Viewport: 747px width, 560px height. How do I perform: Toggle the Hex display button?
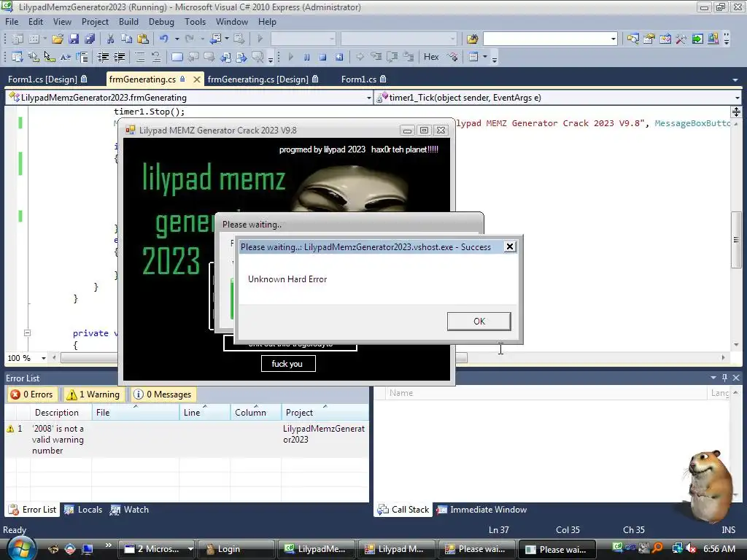click(x=431, y=57)
